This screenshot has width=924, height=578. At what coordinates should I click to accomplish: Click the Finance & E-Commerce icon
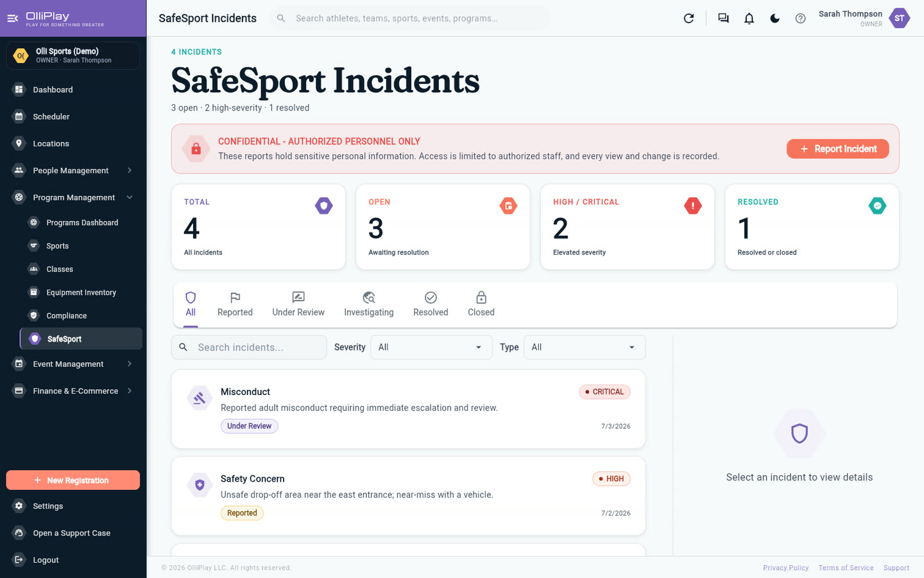click(x=19, y=390)
